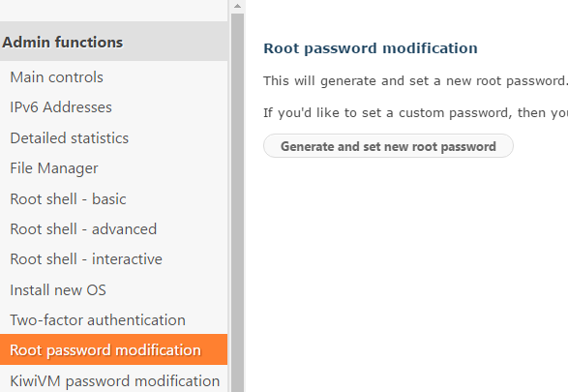Select highlighted Root password modification item

113,349
